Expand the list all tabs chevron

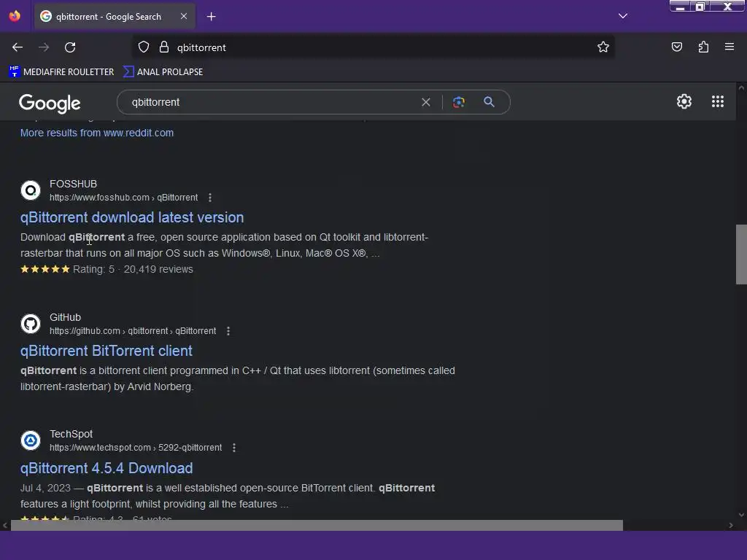623,16
